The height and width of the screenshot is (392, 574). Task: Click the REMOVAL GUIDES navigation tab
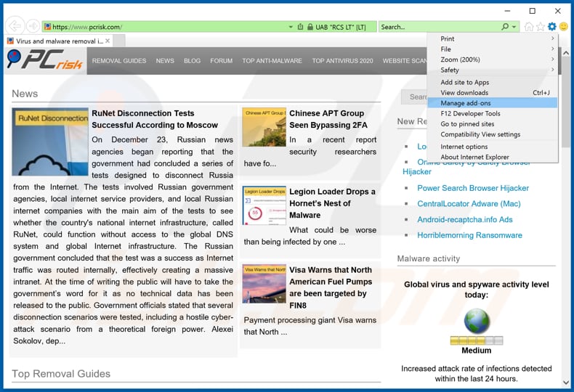119,61
